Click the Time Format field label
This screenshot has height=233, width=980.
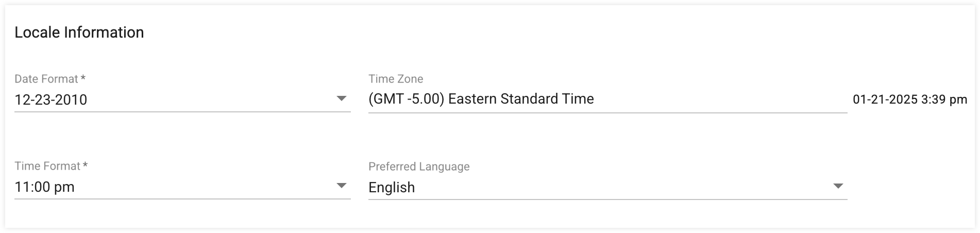click(47, 166)
